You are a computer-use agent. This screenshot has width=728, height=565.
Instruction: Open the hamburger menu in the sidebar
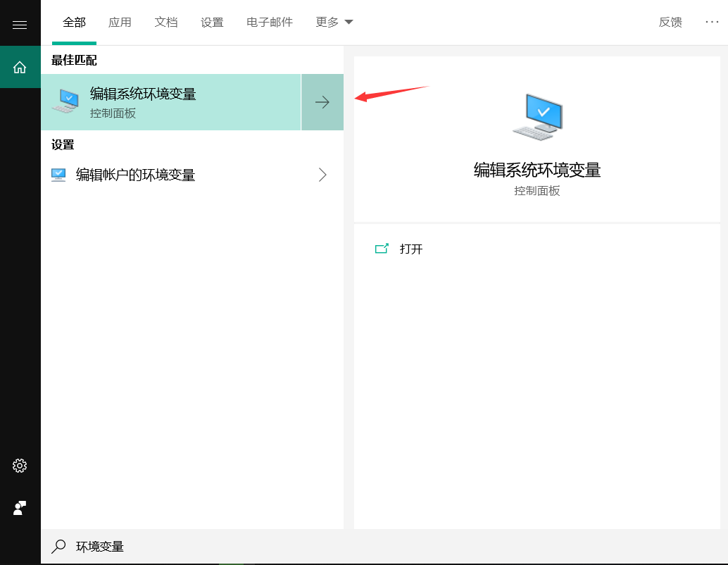[20, 25]
